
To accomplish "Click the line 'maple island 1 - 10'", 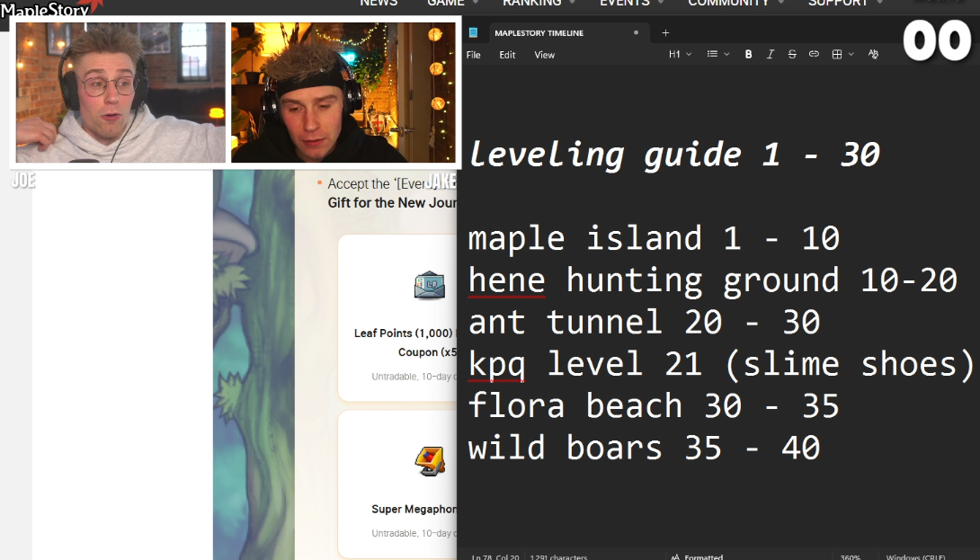I will coord(654,238).
